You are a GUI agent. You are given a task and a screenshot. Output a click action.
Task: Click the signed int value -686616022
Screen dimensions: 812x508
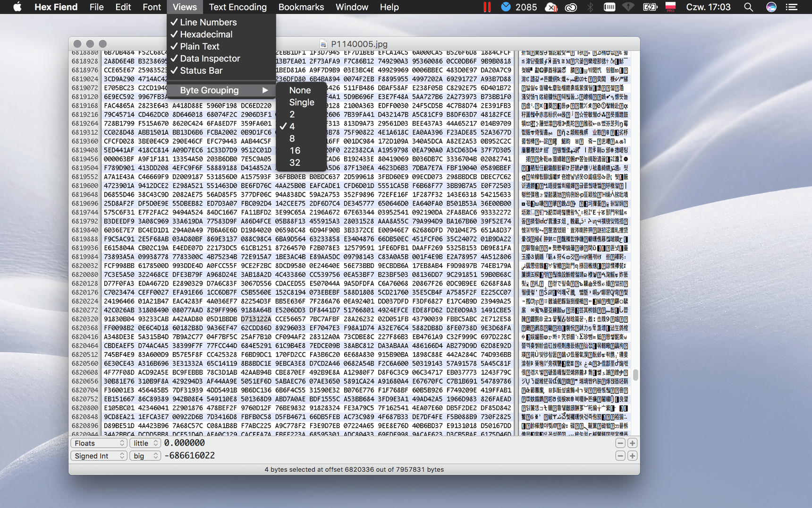[189, 456]
